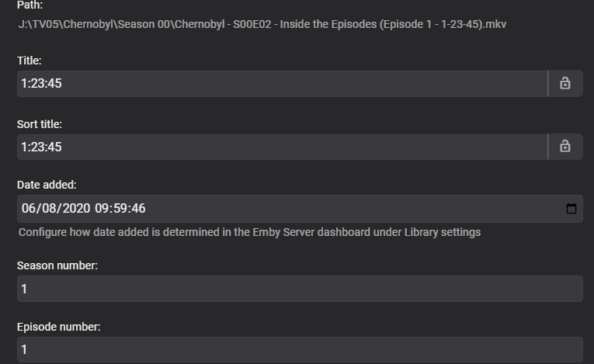The height and width of the screenshot is (364, 594).
Task: Click the "Date added:" field label
Action: (47, 185)
